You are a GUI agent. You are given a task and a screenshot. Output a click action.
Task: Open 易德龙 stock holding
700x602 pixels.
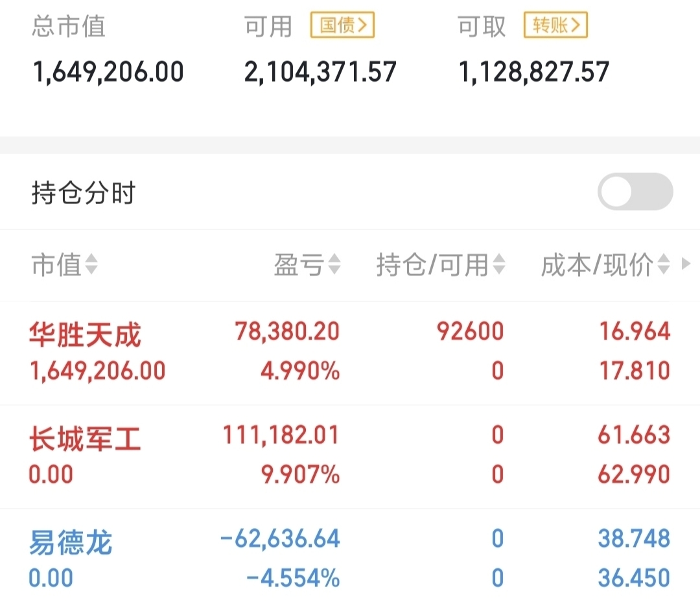click(x=71, y=542)
